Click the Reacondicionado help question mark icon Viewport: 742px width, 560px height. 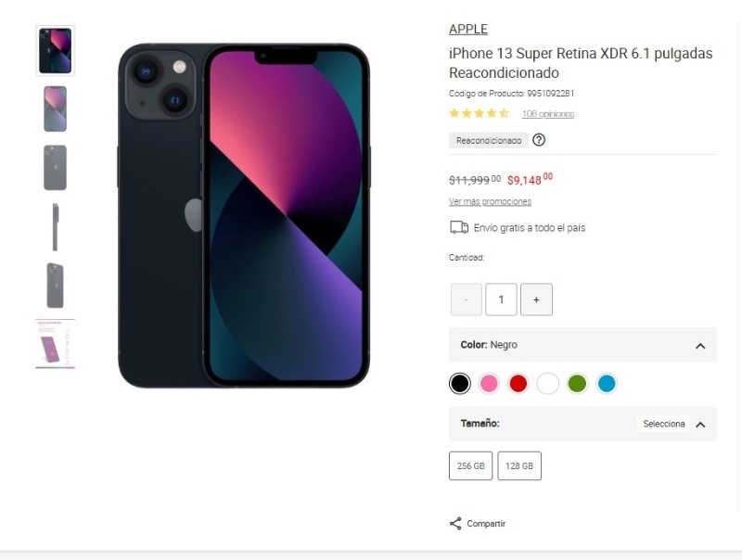point(539,140)
